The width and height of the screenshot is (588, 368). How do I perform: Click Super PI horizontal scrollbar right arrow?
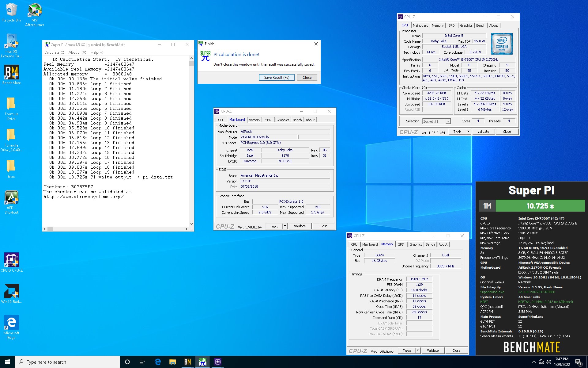[x=187, y=229]
